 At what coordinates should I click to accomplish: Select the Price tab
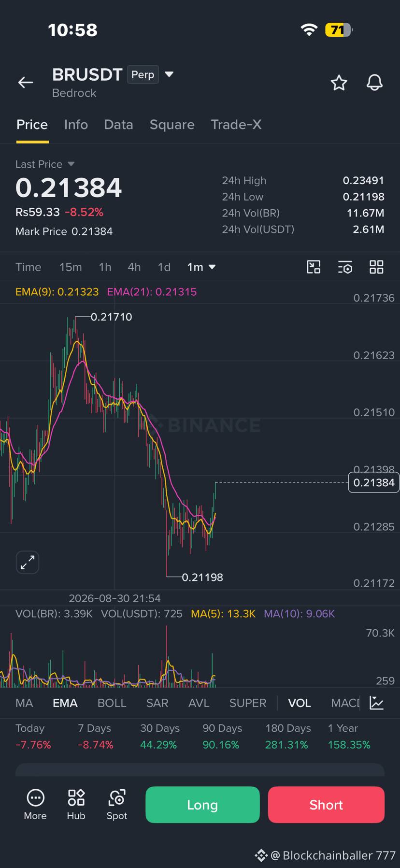[32, 125]
